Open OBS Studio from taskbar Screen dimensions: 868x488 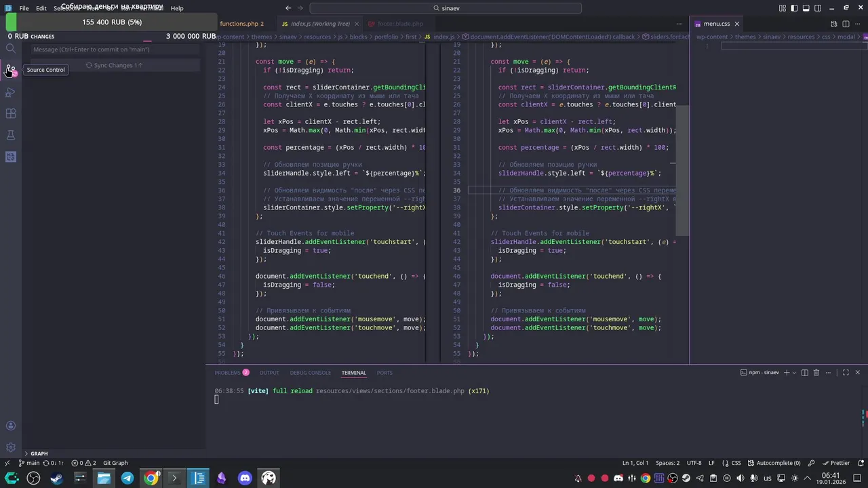(33, 478)
